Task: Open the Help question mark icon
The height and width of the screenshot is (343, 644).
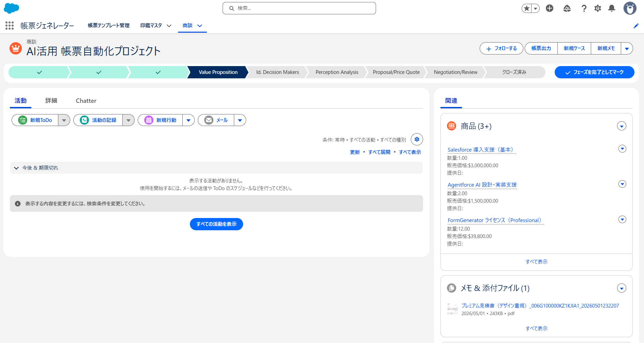Action: 584,8
